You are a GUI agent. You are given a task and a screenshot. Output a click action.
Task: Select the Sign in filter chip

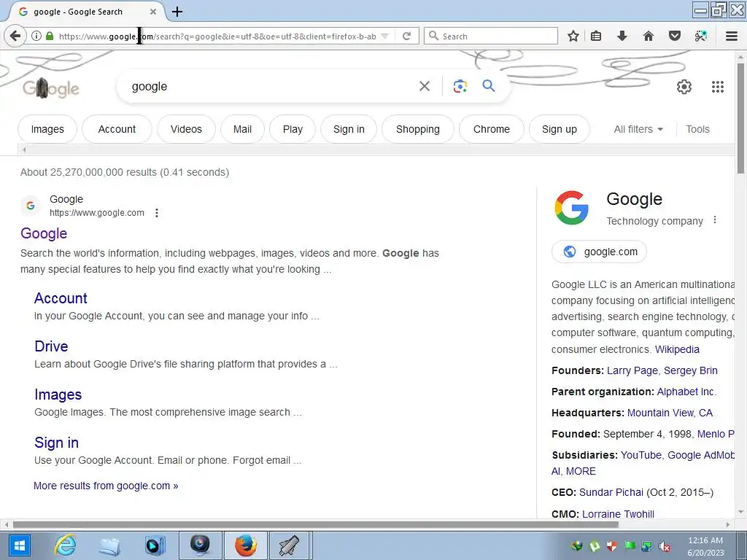pos(349,129)
